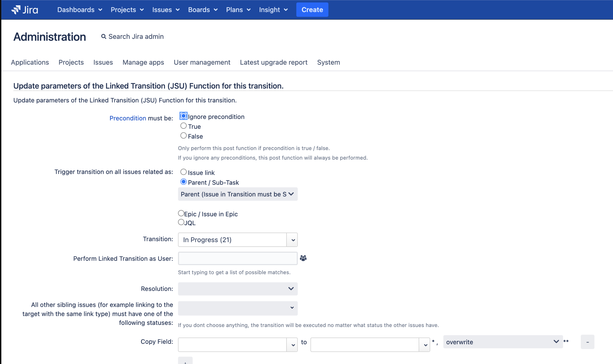Click the search magnifier icon in admin

point(104,36)
